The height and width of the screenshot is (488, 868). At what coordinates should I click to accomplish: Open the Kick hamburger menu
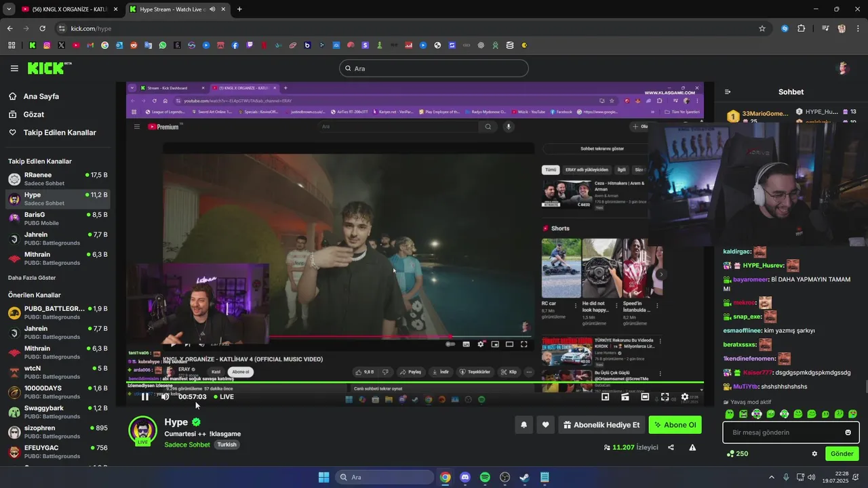[14, 68]
